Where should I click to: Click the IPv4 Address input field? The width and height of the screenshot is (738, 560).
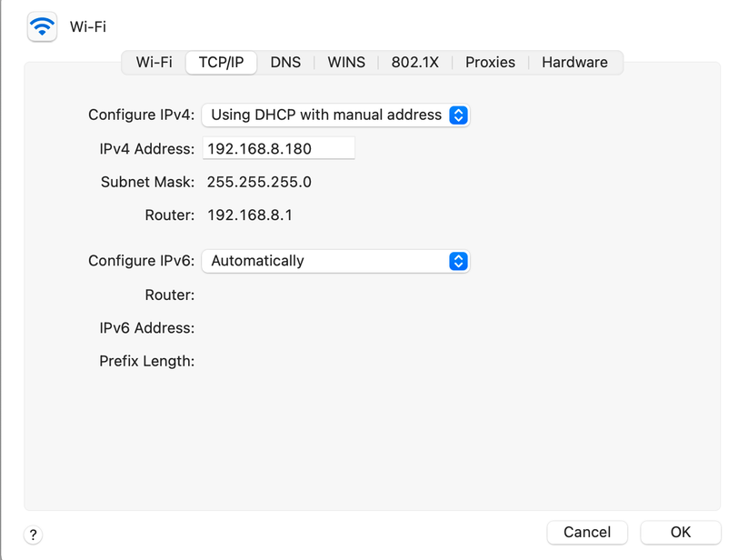coord(278,149)
